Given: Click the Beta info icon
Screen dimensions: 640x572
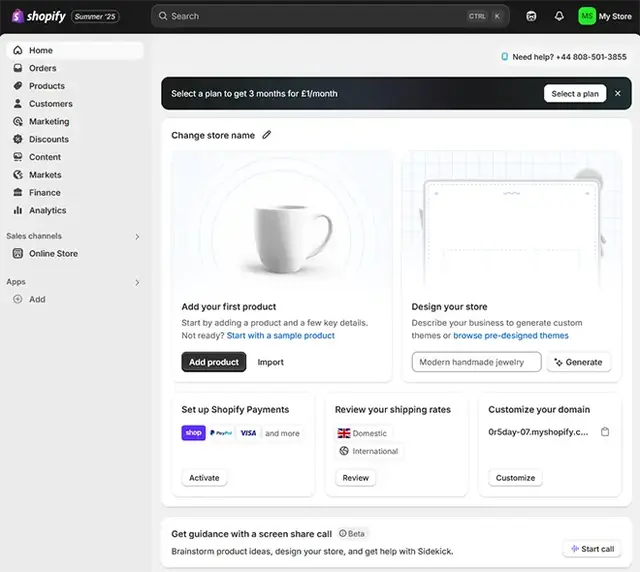Looking at the screenshot, I should point(342,533).
